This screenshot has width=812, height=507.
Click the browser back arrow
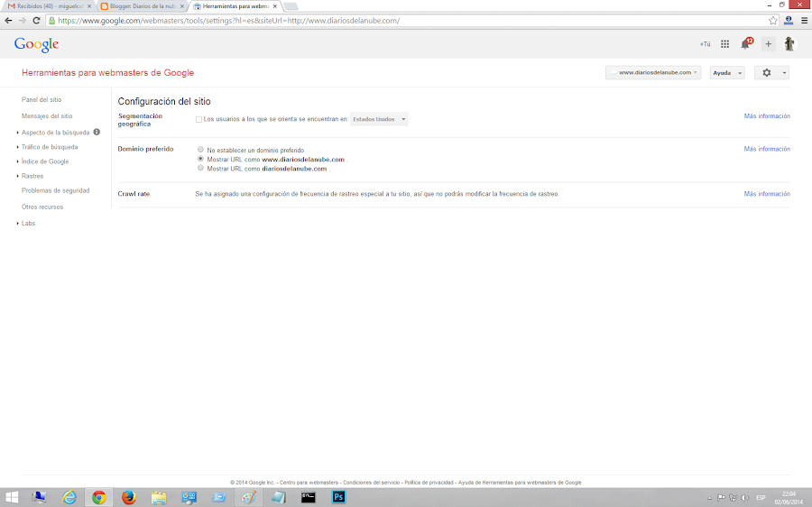pyautogui.click(x=8, y=21)
